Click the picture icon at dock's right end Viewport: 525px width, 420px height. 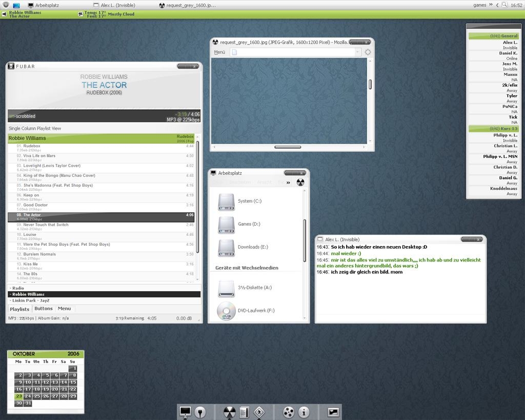pyautogui.click(x=333, y=412)
